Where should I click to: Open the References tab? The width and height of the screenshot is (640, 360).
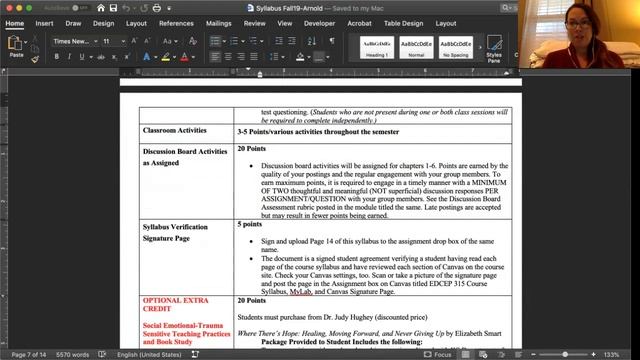(x=176, y=23)
